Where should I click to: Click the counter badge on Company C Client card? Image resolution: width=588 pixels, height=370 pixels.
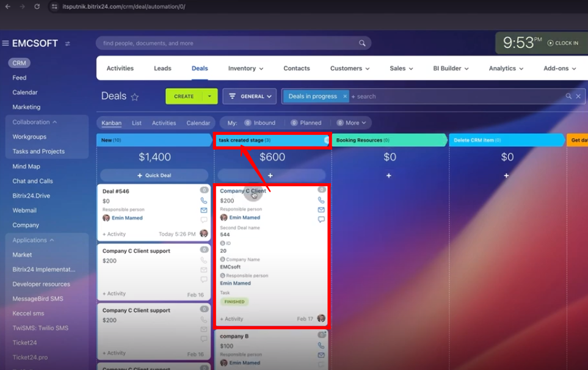(321, 189)
